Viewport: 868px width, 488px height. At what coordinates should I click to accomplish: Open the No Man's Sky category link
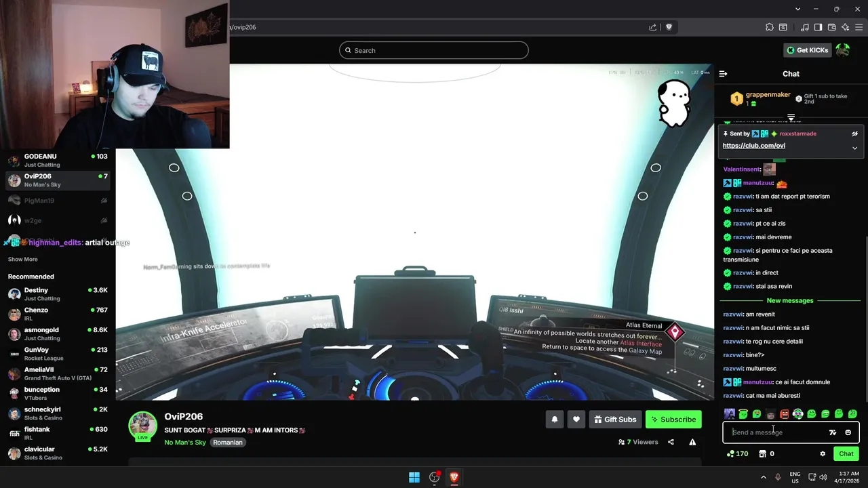(x=185, y=443)
